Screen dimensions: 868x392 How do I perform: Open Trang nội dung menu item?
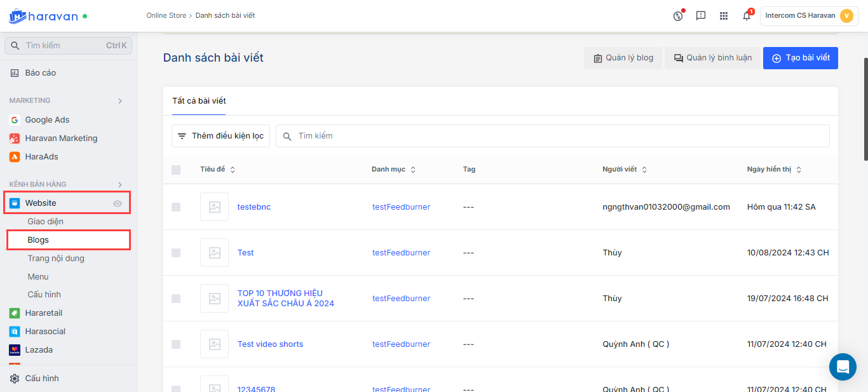point(56,259)
